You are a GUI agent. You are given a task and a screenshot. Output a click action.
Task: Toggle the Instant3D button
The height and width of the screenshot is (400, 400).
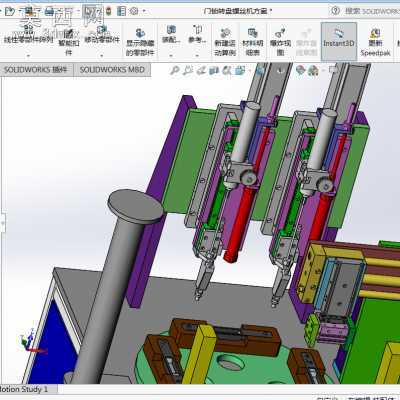point(339,41)
